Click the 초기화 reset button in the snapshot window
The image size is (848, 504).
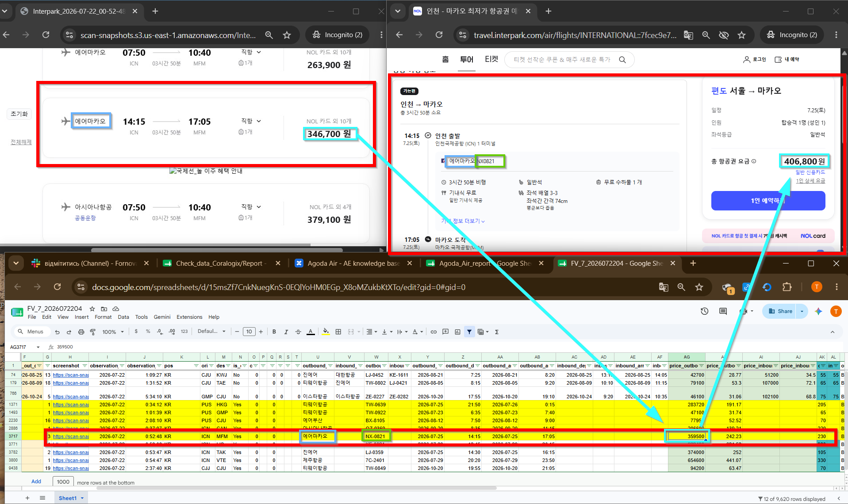click(19, 114)
